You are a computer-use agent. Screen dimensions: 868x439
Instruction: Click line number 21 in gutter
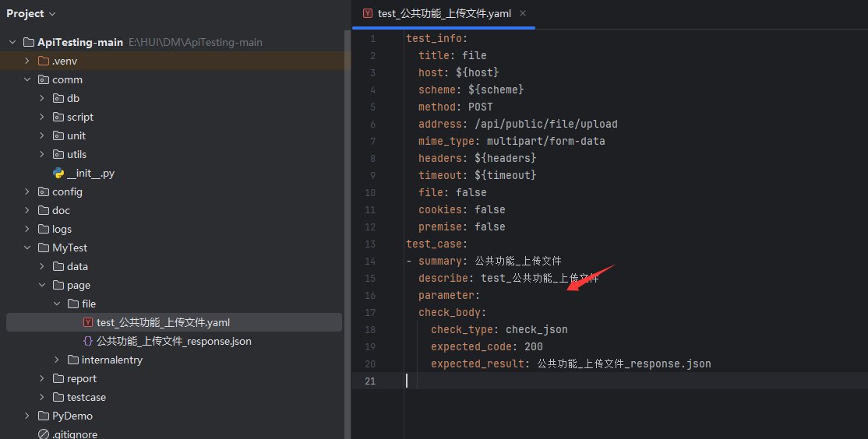point(370,381)
